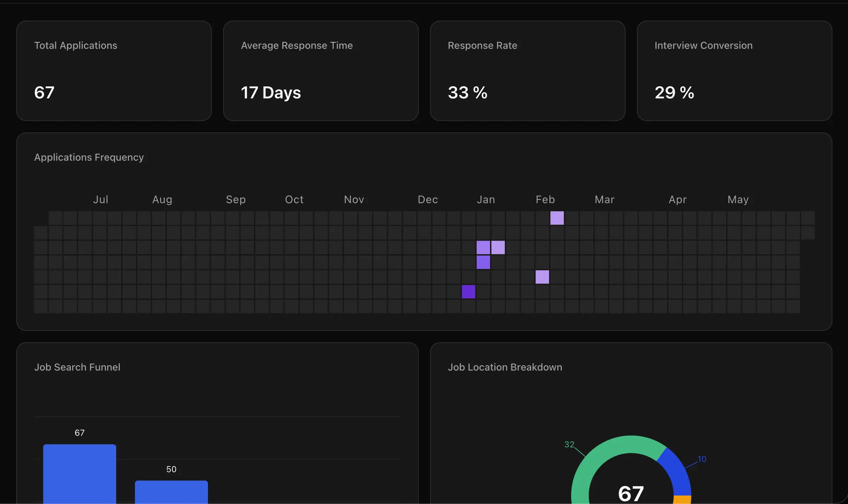Viewport: 848px width, 504px height.
Task: Select the Total Applications card title
Action: pyautogui.click(x=75, y=46)
